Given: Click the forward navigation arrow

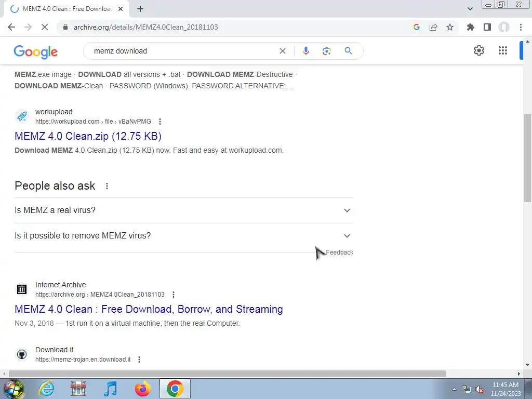Looking at the screenshot, I should [28, 27].
